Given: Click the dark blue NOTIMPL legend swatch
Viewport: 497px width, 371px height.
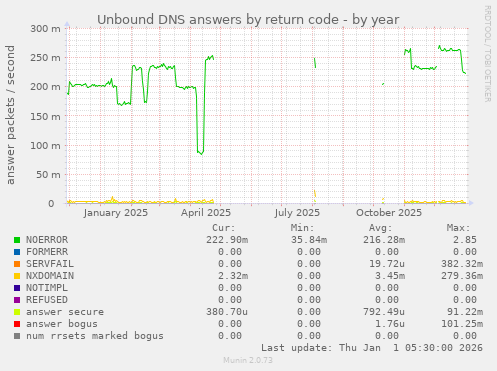Looking at the screenshot, I should pos(17,288).
